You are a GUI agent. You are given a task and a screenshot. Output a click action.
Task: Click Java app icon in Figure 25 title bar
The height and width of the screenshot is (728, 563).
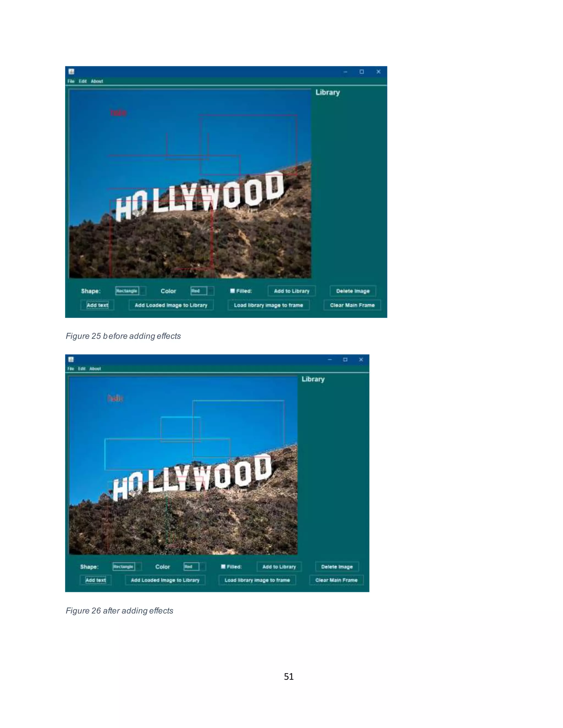click(71, 72)
